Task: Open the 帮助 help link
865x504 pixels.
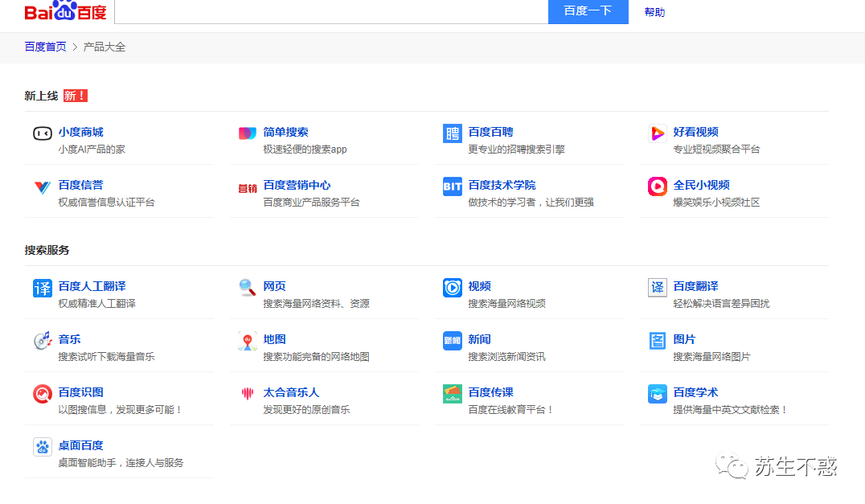Action: pos(654,12)
